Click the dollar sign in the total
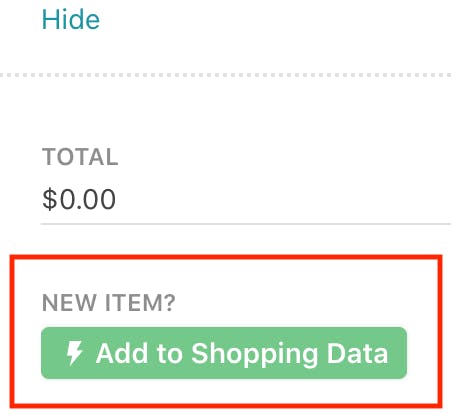 (x=50, y=199)
